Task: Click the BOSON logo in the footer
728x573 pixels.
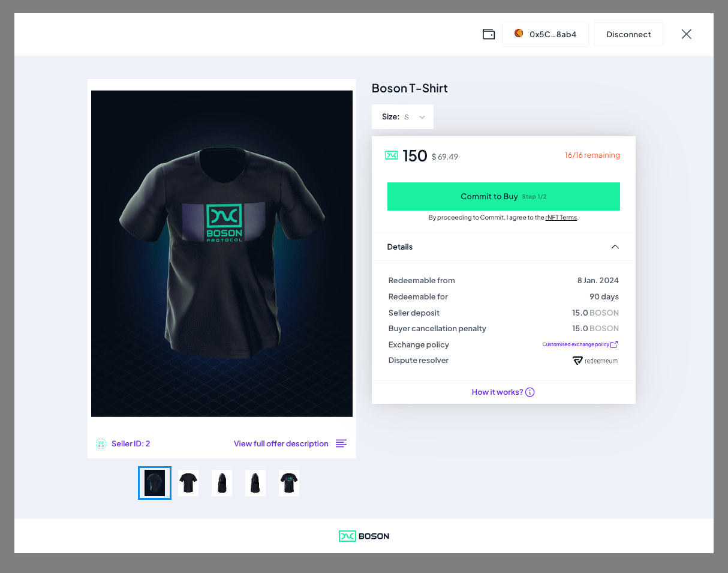Action: (x=364, y=536)
